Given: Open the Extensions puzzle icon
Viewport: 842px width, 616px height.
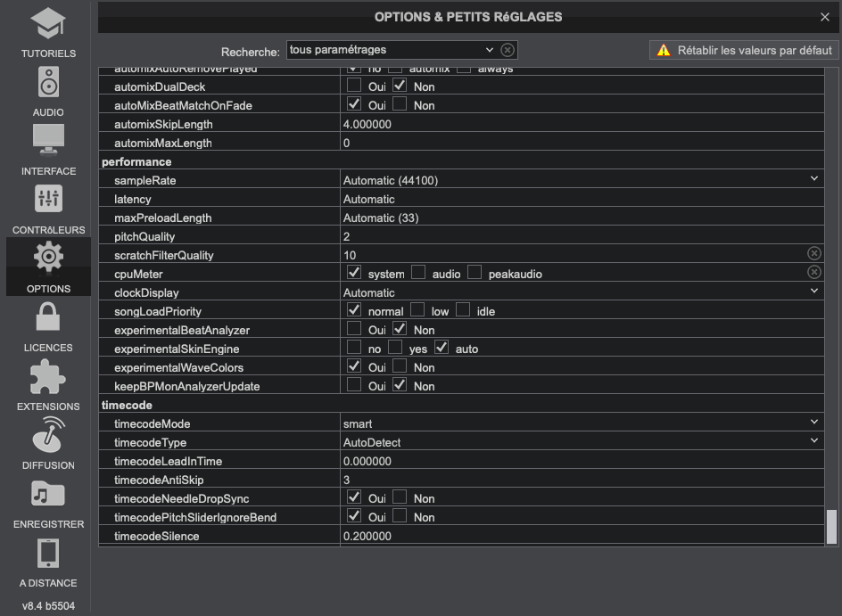Looking at the screenshot, I should point(48,377).
